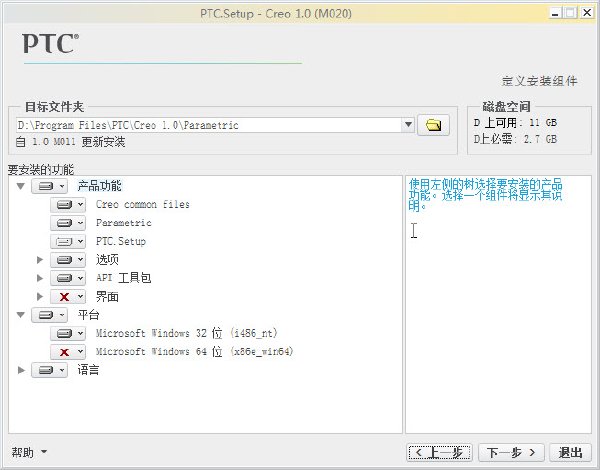Select the Creo common files row
This screenshot has height=470, width=600.
(x=143, y=204)
